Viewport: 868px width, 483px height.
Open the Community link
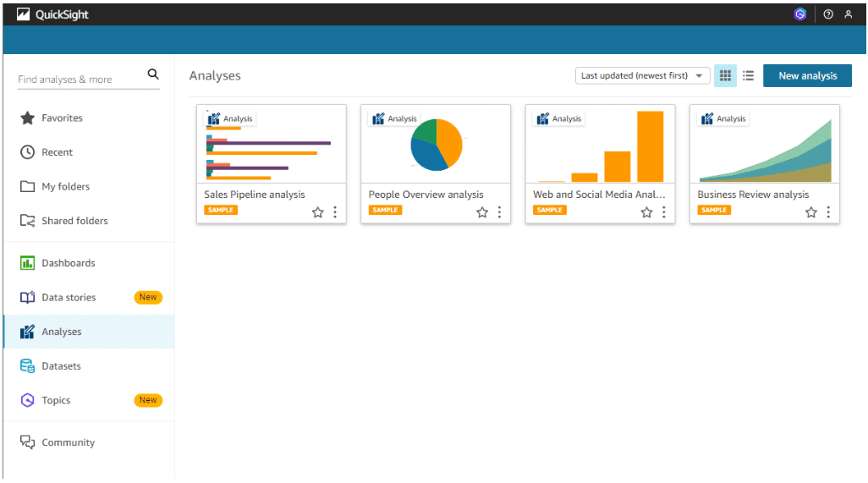[68, 442]
